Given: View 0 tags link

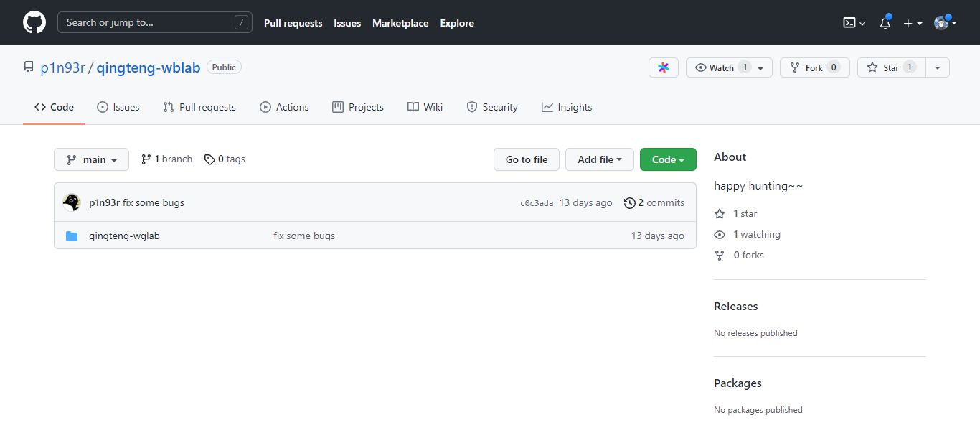Looking at the screenshot, I should [x=225, y=159].
